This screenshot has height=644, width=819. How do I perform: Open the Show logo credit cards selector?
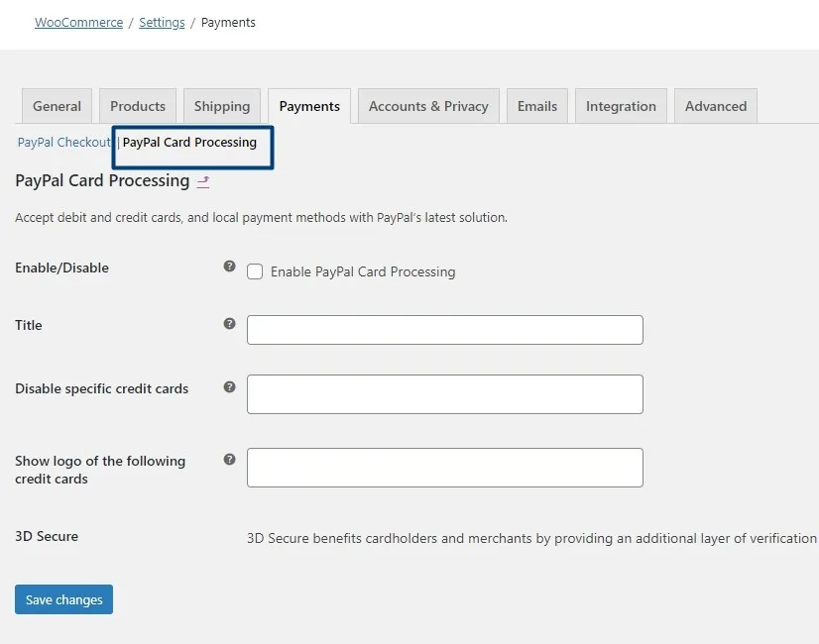[x=445, y=468]
